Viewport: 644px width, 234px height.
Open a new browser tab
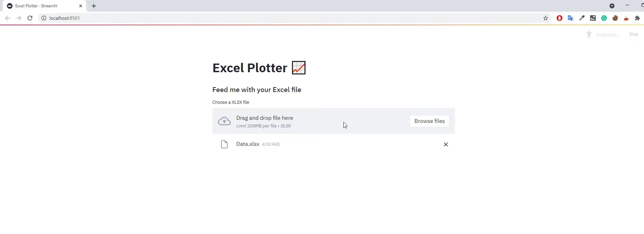click(94, 6)
